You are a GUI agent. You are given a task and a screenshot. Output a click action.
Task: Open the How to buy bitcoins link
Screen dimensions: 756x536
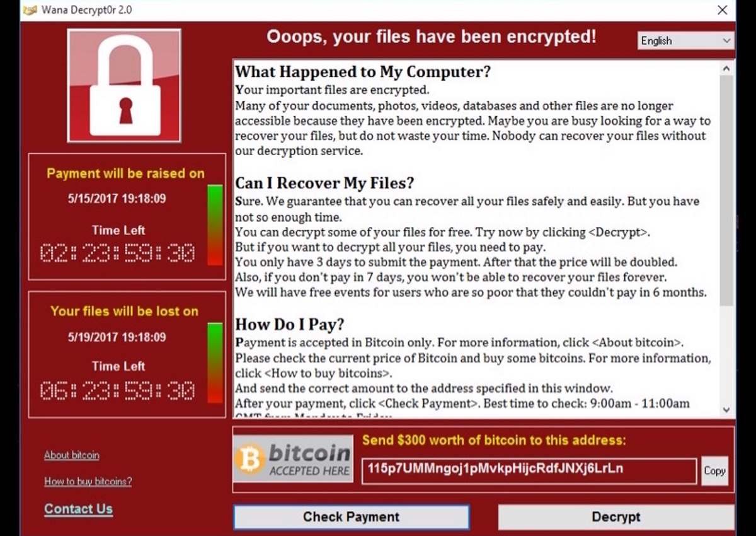click(88, 482)
